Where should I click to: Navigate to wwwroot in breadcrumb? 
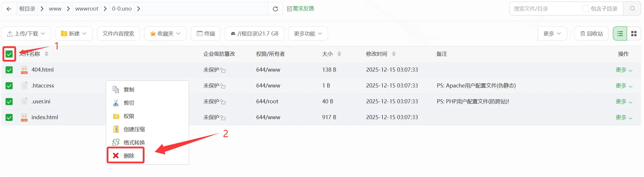[x=87, y=9]
